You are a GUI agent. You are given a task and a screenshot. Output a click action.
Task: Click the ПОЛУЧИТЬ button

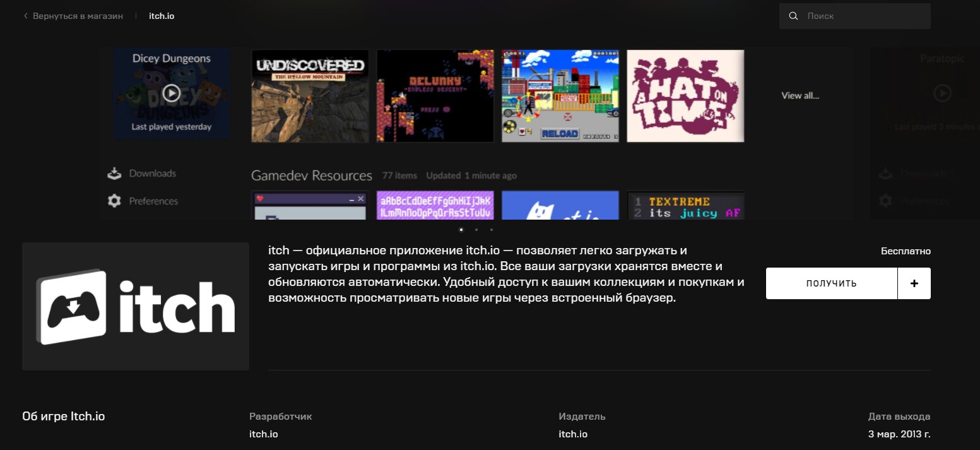click(x=832, y=283)
